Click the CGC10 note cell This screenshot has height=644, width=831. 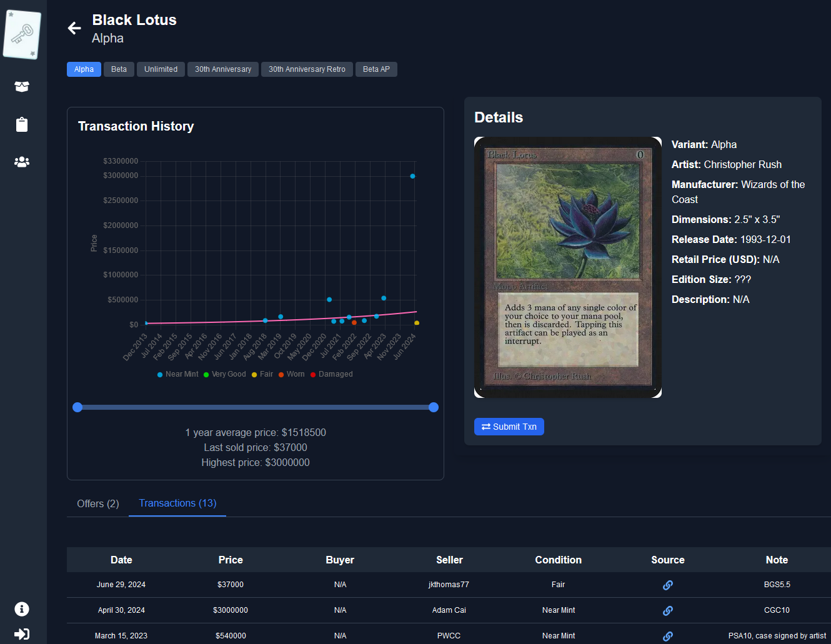coord(777,610)
